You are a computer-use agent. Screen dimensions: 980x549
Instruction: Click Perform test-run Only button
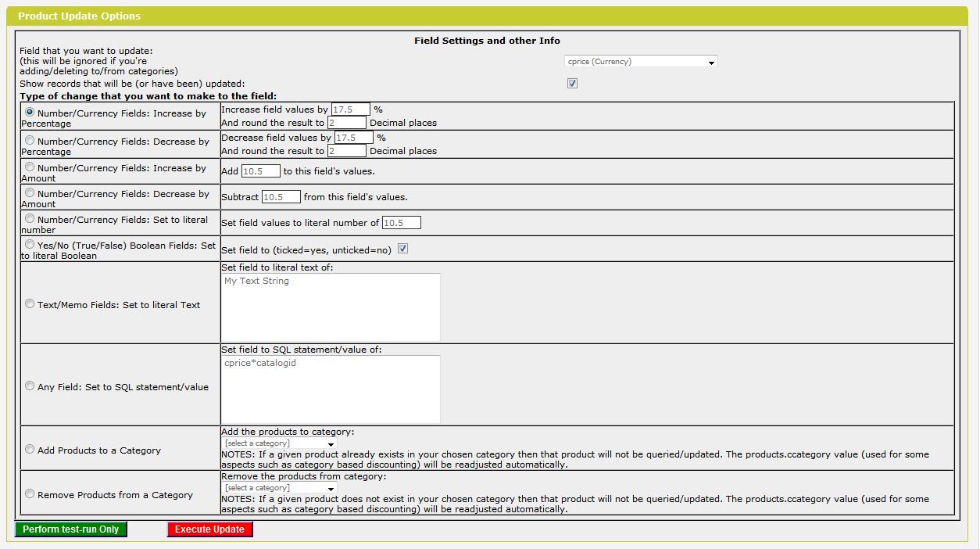click(x=71, y=529)
